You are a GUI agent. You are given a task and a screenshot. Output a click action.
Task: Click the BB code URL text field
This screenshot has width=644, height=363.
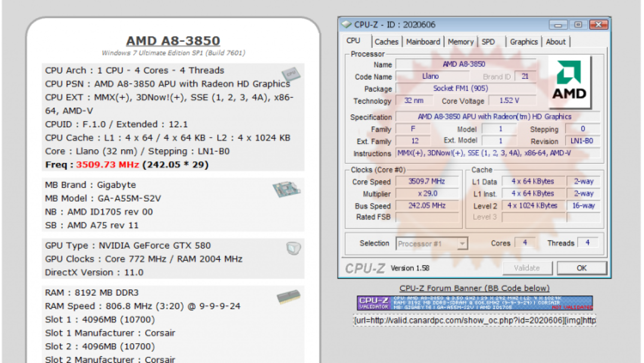474,320
